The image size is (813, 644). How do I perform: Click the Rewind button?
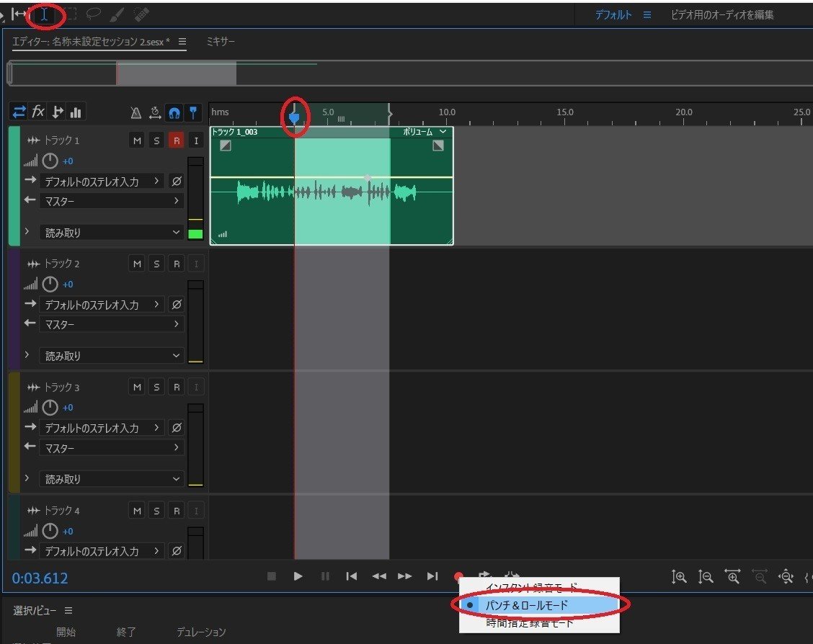coord(379,576)
